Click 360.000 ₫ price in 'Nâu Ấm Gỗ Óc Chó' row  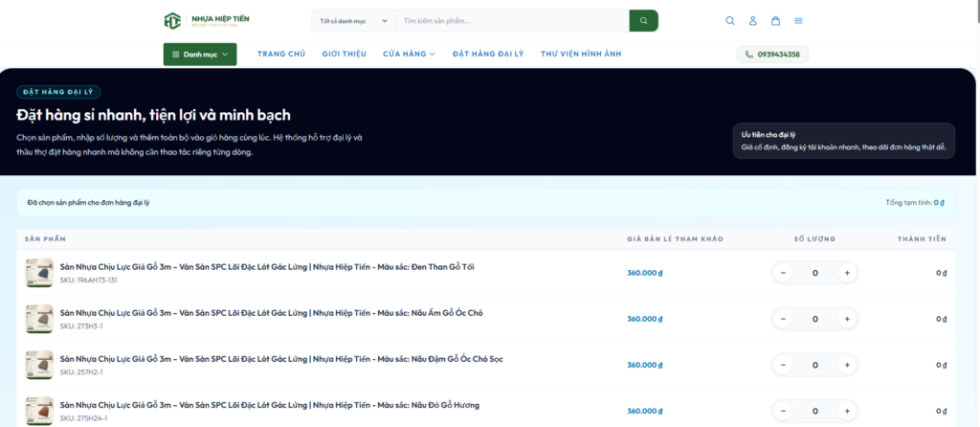point(645,319)
